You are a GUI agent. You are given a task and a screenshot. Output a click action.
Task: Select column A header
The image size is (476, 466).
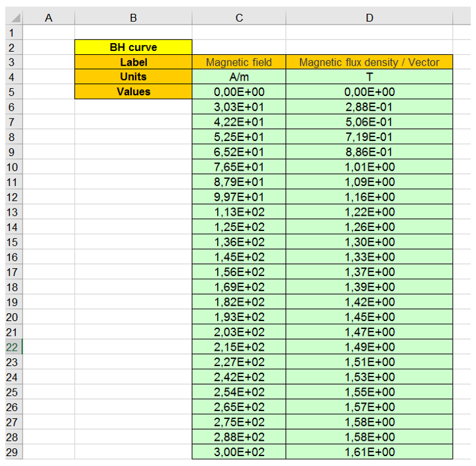click(48, 19)
